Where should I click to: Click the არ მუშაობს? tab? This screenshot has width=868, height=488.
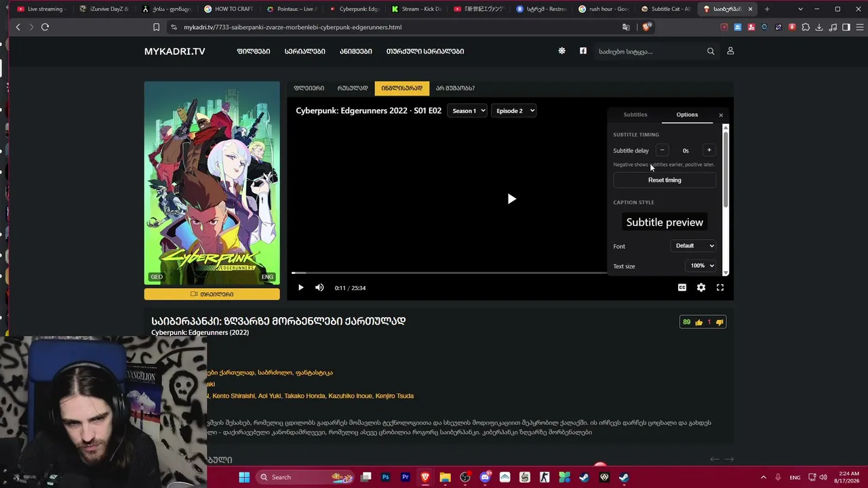(455, 88)
